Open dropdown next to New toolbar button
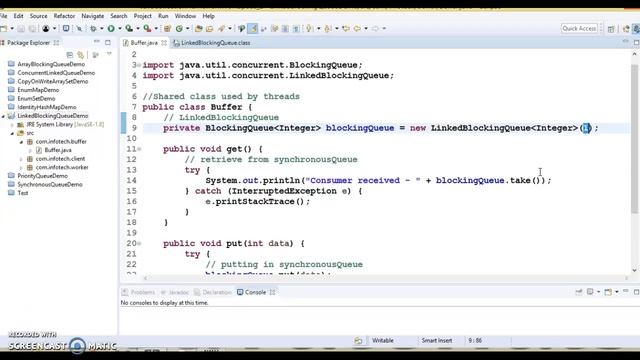 pos(12,29)
